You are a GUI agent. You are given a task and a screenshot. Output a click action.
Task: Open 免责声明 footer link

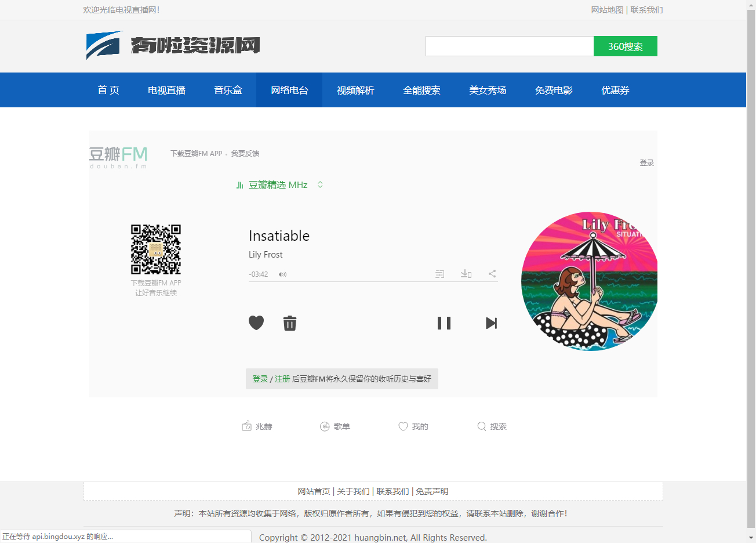432,491
